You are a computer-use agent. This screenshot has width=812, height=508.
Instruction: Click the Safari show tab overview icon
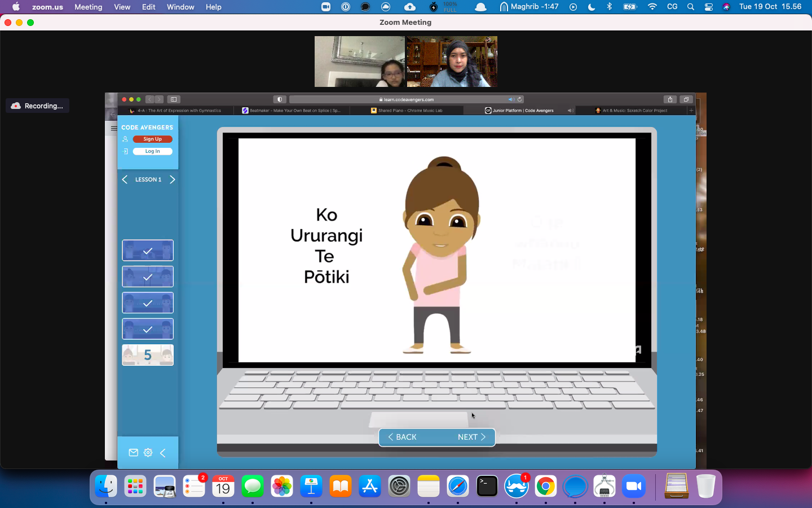686,99
